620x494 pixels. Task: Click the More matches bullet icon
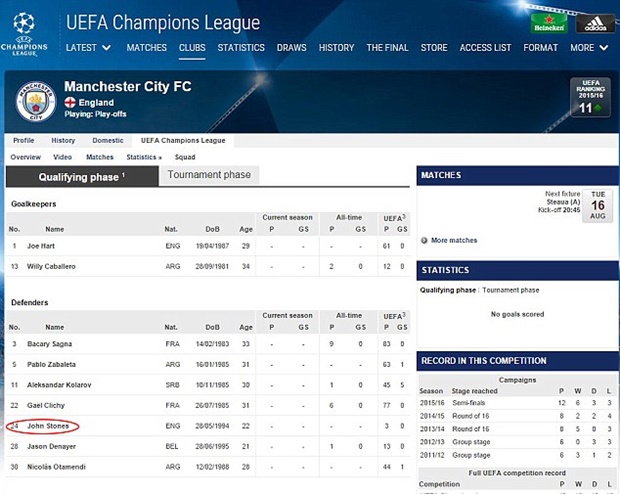coord(425,240)
